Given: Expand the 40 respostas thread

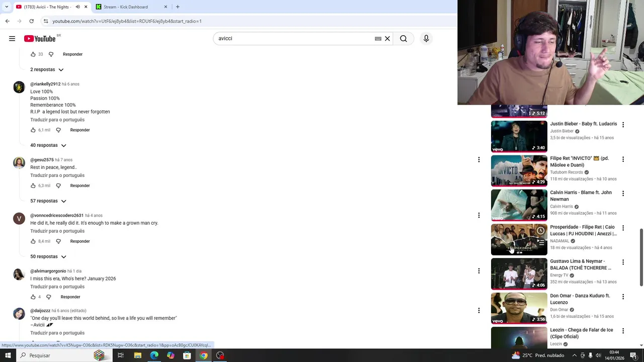Looking at the screenshot, I should (x=48, y=145).
